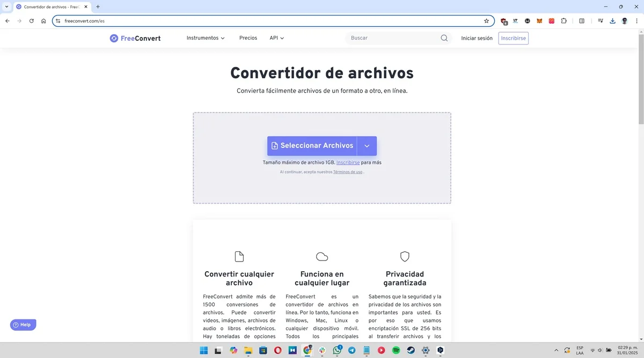Reload the page

tap(31, 21)
